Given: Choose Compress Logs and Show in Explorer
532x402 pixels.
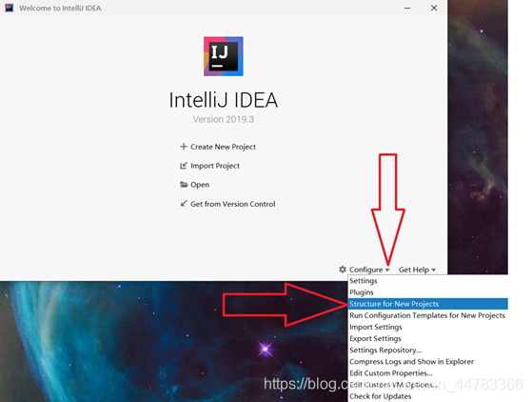Looking at the screenshot, I should pyautogui.click(x=428, y=362).
